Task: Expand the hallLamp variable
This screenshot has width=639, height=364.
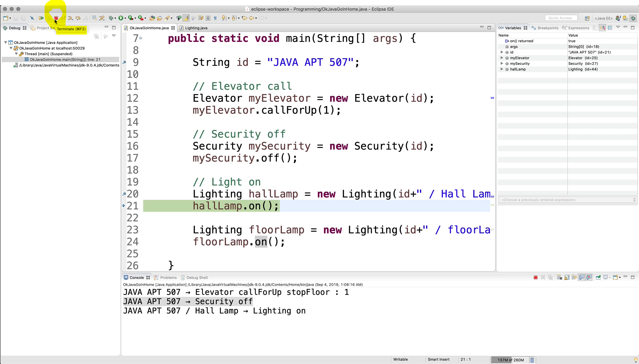Action: click(x=502, y=69)
